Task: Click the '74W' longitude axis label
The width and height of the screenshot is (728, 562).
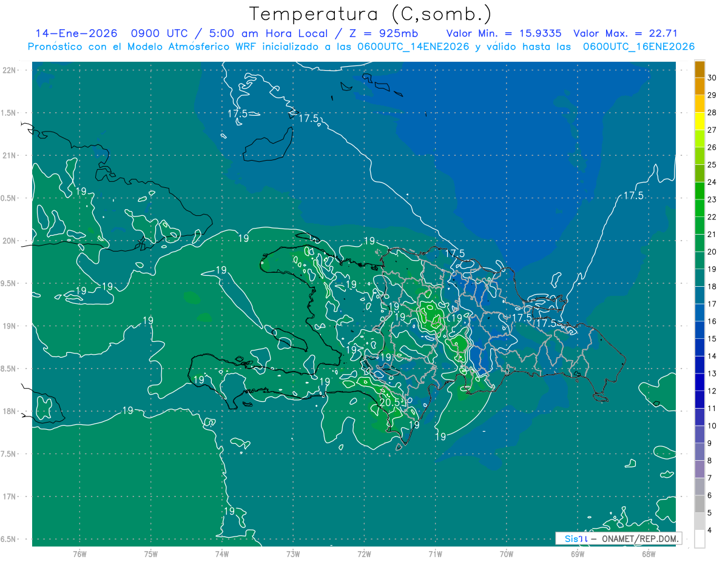Action: (x=222, y=554)
